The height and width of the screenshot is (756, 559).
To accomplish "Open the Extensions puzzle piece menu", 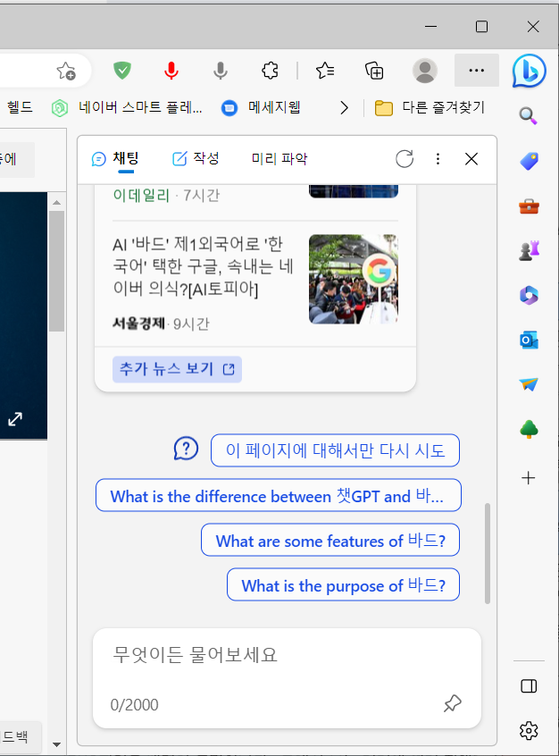I will 270,71.
